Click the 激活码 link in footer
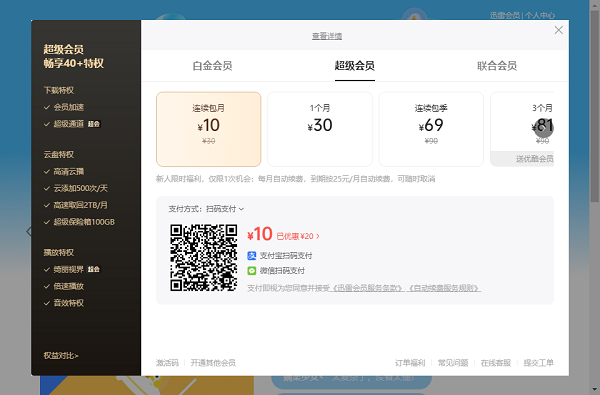This screenshot has width=600, height=395. [167, 363]
